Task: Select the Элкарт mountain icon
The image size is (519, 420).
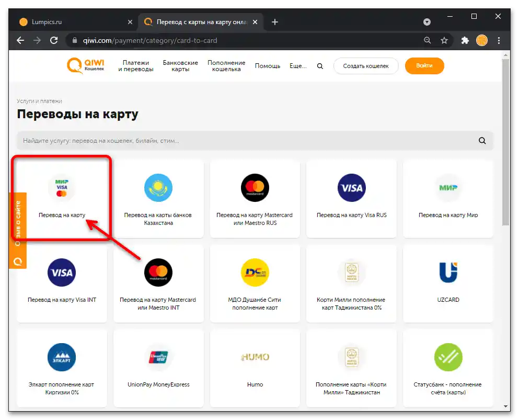Action: pyautogui.click(x=62, y=357)
